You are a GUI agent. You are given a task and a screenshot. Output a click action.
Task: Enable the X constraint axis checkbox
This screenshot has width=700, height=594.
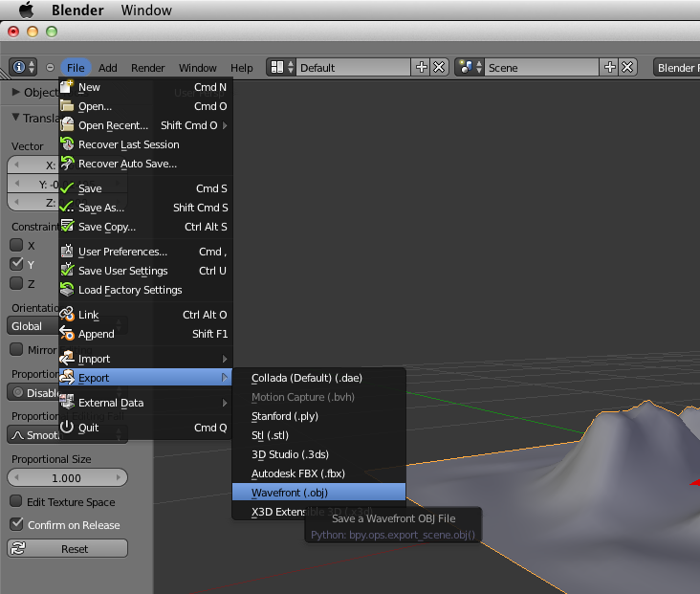coord(16,245)
